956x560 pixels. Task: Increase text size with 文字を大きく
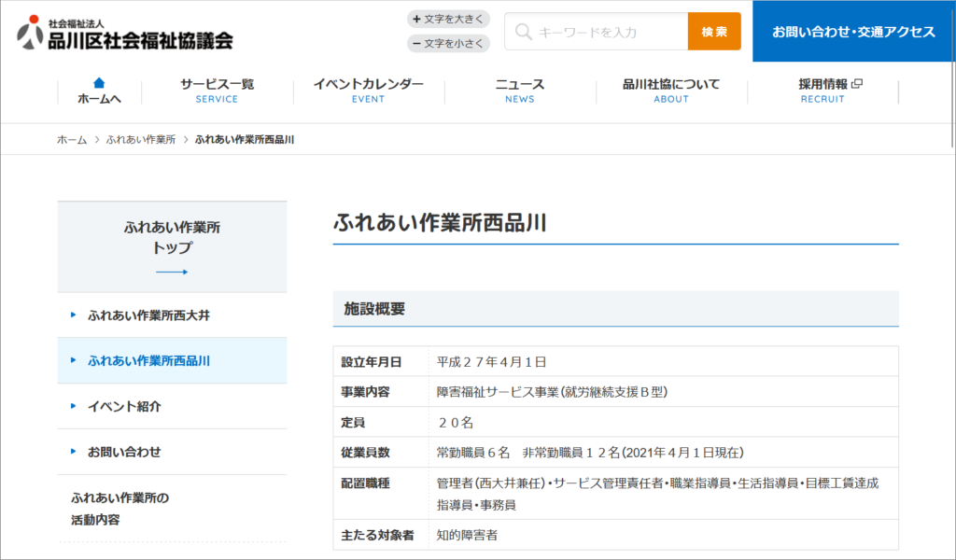(448, 19)
